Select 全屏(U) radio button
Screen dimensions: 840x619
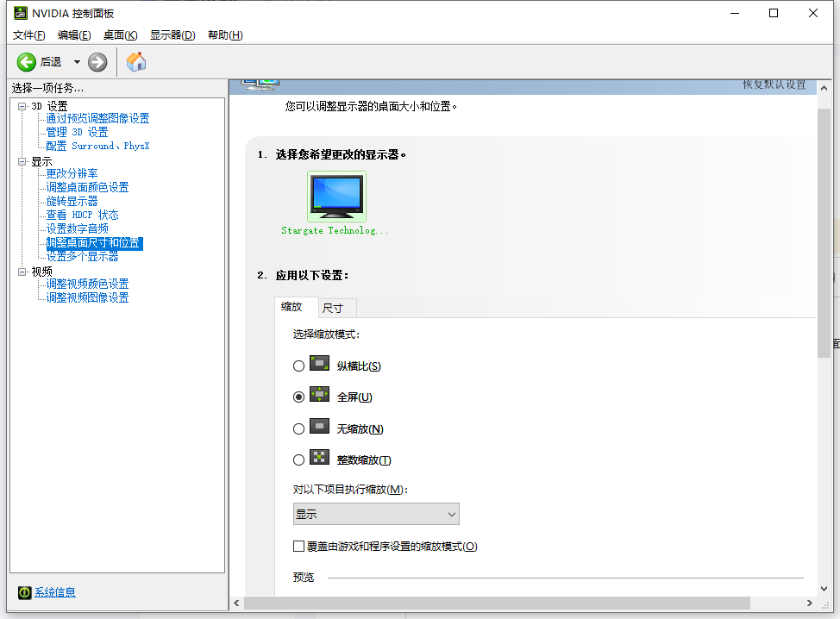[x=299, y=397]
